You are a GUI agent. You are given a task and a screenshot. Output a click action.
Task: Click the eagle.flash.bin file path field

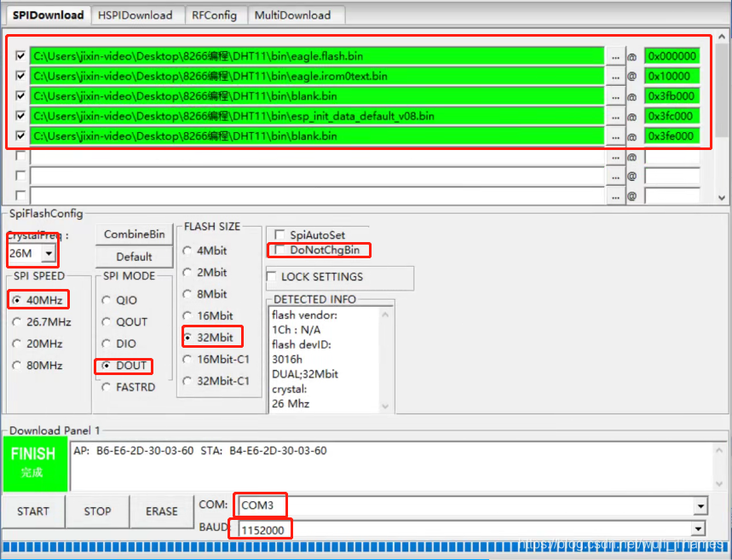[x=317, y=56]
